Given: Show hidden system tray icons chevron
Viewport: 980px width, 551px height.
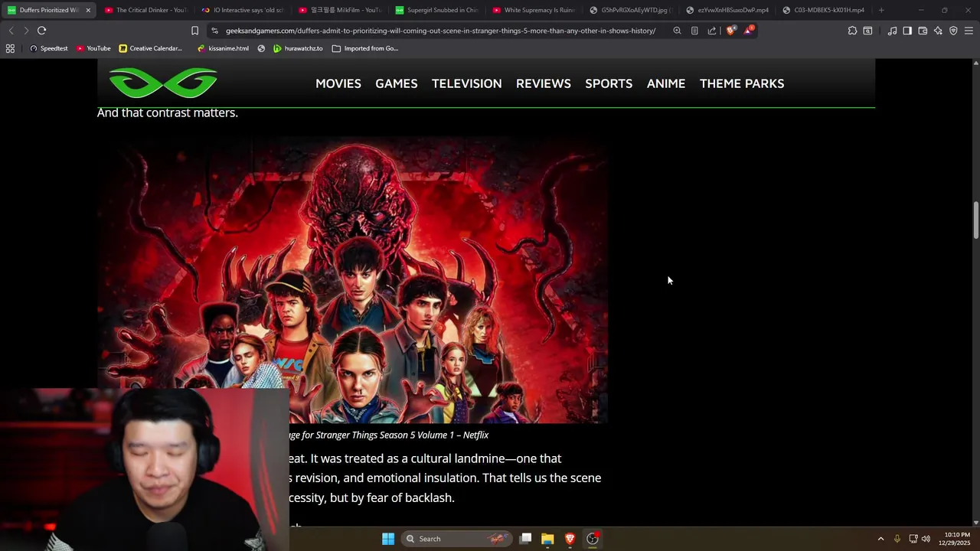Looking at the screenshot, I should click(x=880, y=539).
